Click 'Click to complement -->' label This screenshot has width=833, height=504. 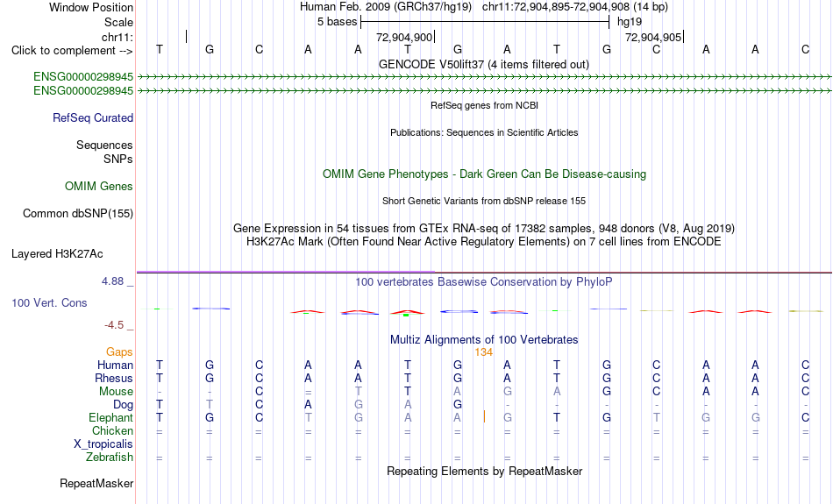(x=72, y=51)
